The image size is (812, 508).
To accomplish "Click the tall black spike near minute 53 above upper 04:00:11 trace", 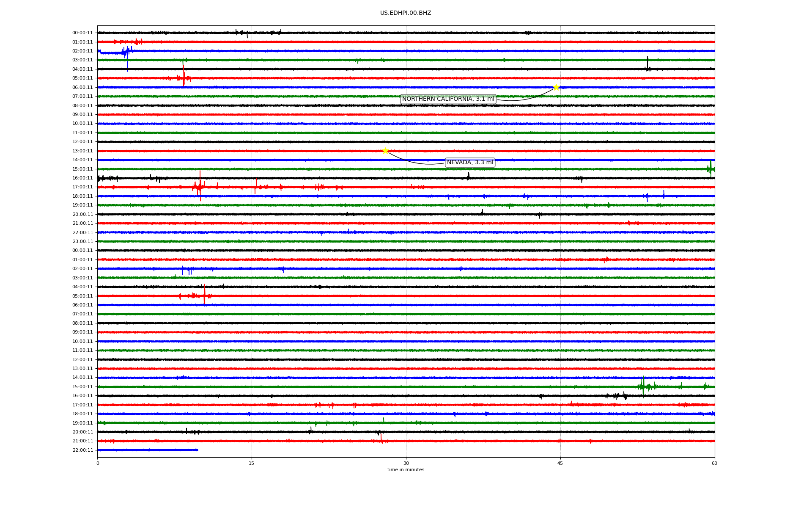I will [647, 63].
